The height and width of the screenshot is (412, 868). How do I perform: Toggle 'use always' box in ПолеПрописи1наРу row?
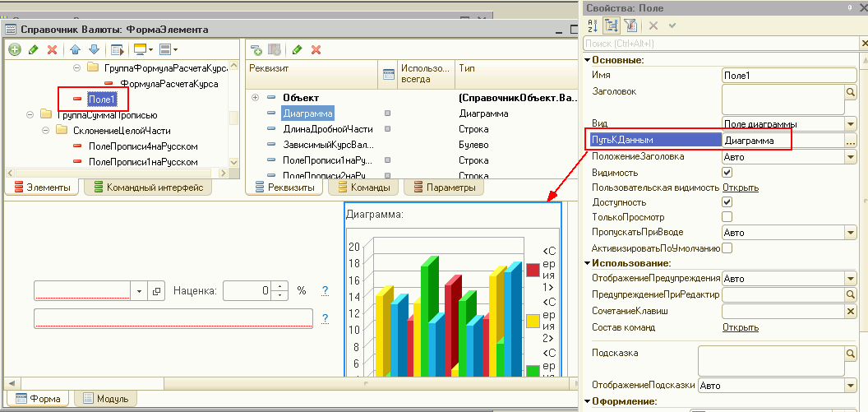pyautogui.click(x=387, y=160)
